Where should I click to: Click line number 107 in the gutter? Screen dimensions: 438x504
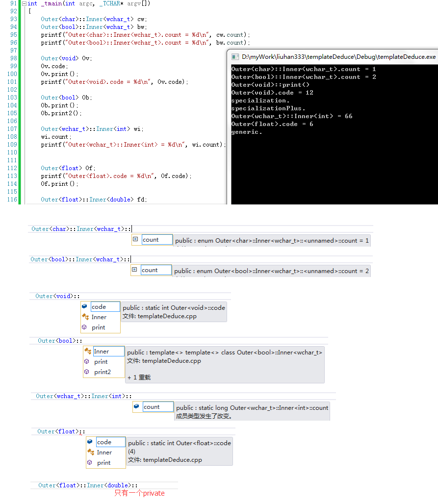[x=12, y=129]
